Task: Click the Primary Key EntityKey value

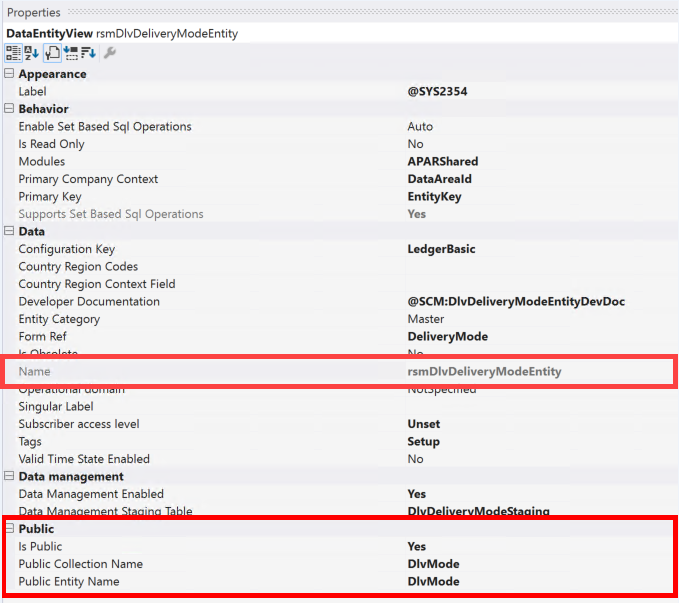Action: (434, 197)
